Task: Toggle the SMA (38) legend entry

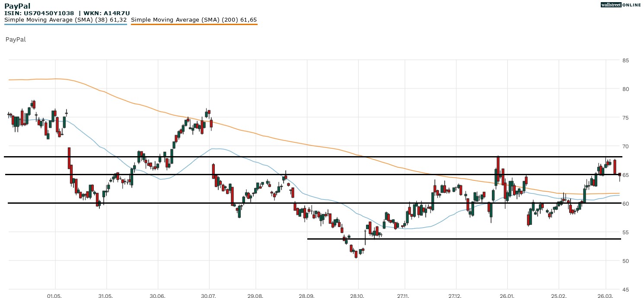Action: point(65,20)
